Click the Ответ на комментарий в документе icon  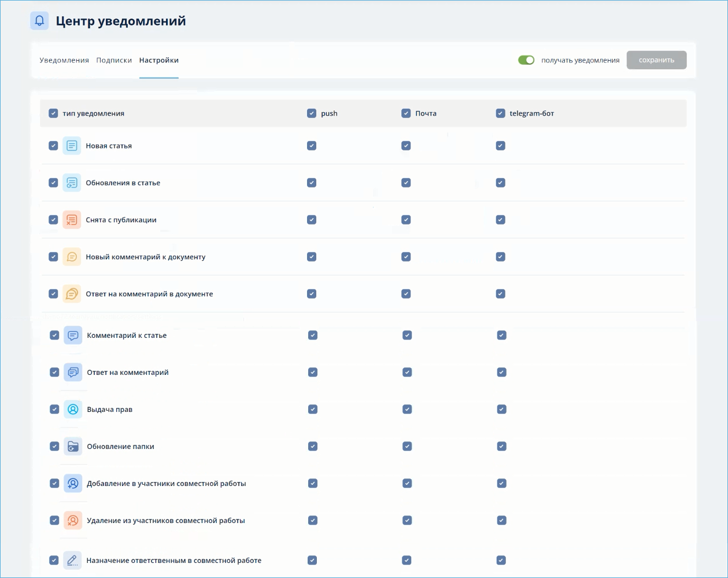click(x=72, y=293)
